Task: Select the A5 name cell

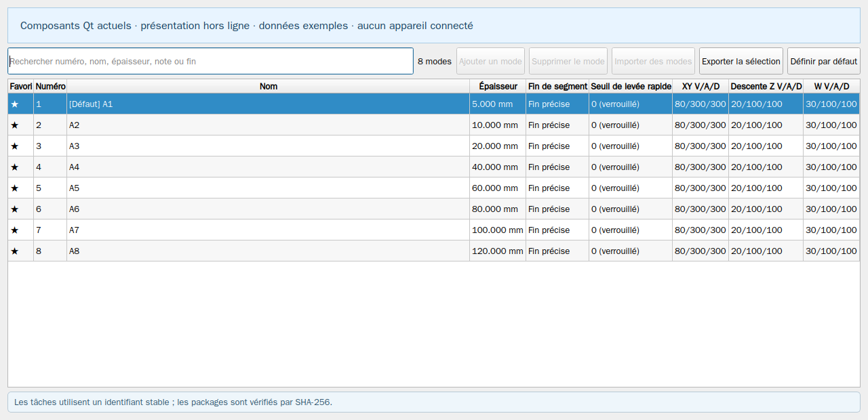Action: coord(269,188)
